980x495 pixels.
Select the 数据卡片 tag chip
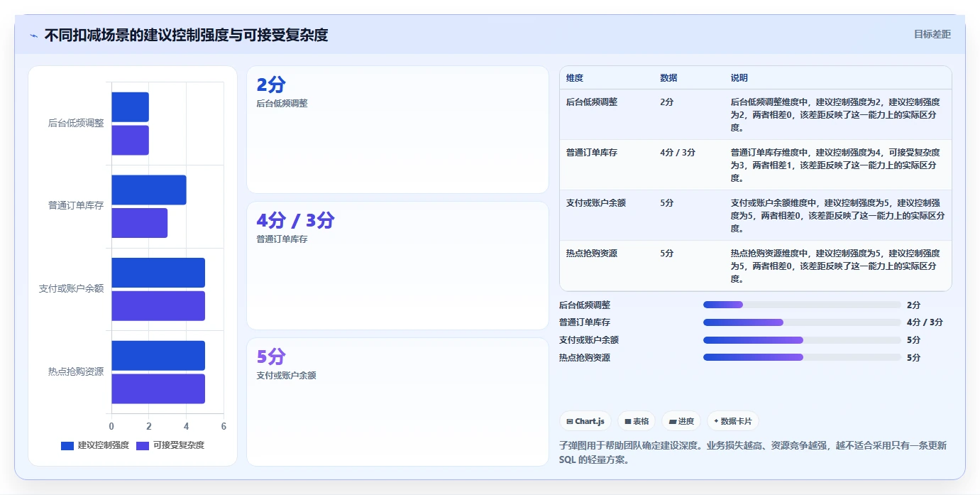[x=732, y=421]
